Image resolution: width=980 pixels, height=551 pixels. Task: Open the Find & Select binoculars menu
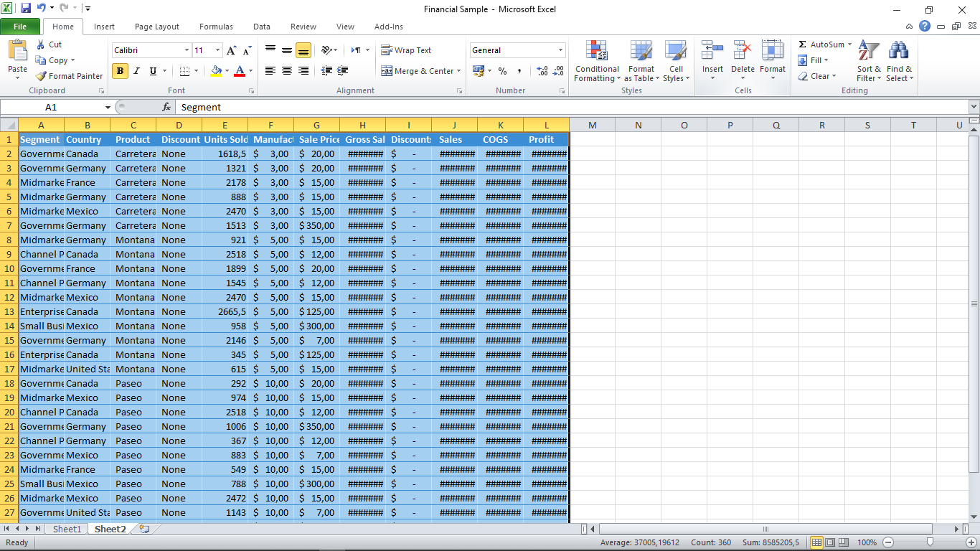click(x=899, y=62)
